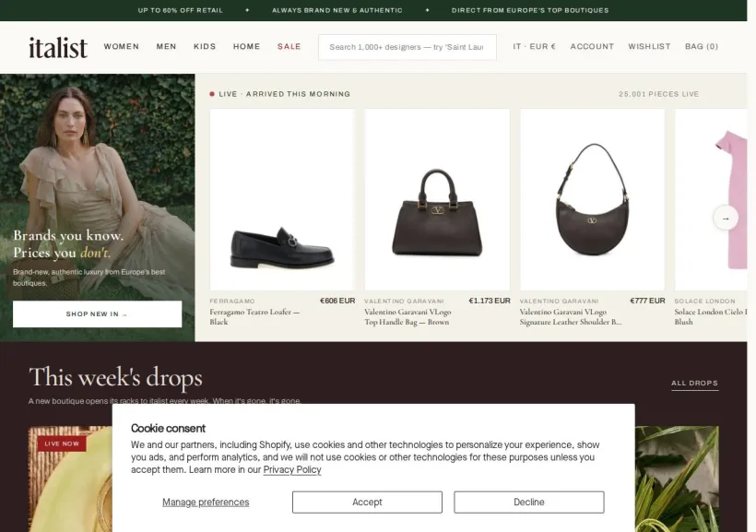Open the SALE section
The width and height of the screenshot is (756, 532).
[289, 47]
